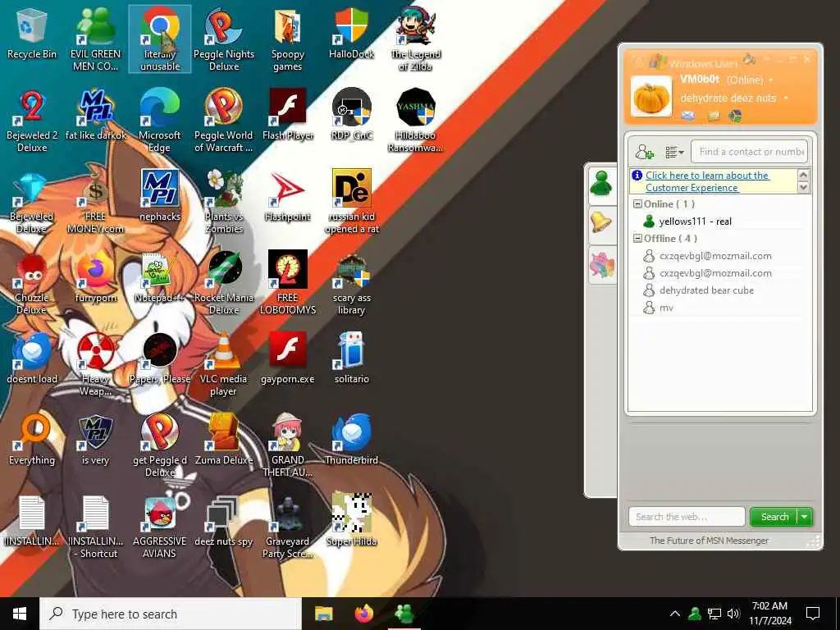Open Bejeweled 2 Deluxe shortcut
Viewport: 840px width, 630px height.
point(32,121)
